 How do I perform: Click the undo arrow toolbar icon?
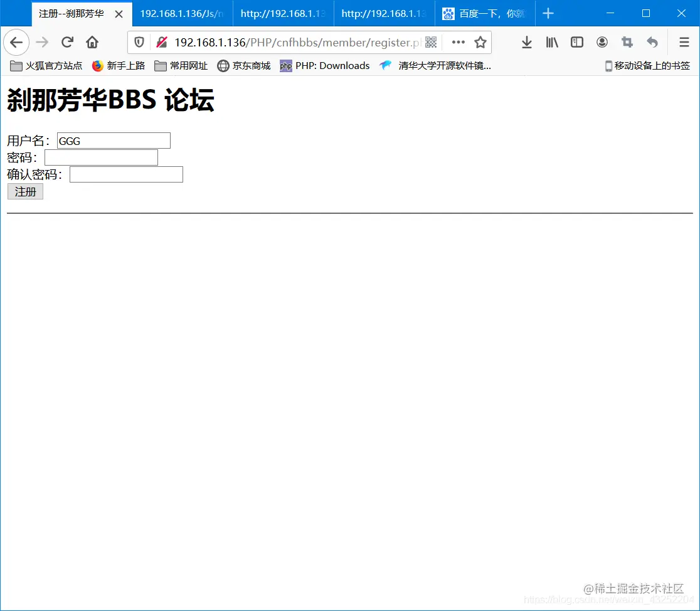coord(652,43)
